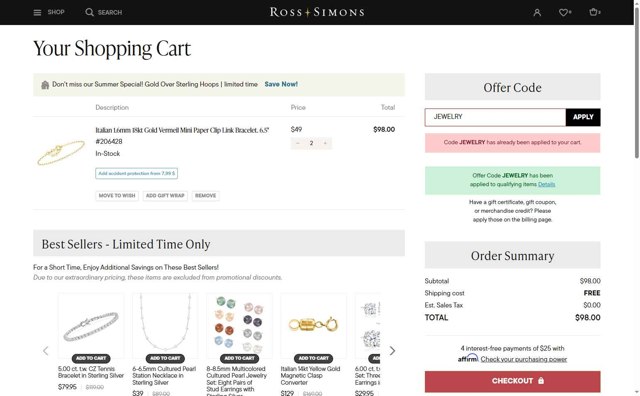
Task: Add Magnetic Clasp Converter to cart
Action: click(313, 358)
